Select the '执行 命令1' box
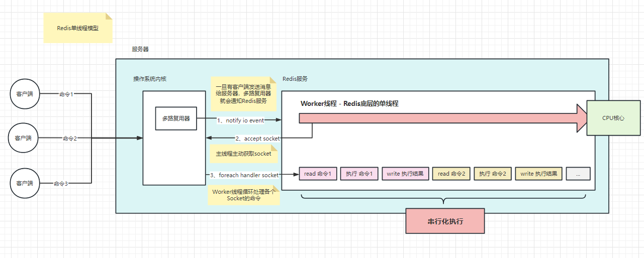 coord(359,174)
